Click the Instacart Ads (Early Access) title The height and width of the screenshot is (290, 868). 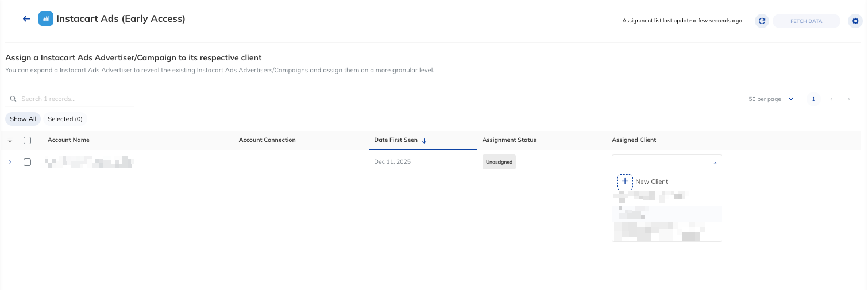point(121,19)
